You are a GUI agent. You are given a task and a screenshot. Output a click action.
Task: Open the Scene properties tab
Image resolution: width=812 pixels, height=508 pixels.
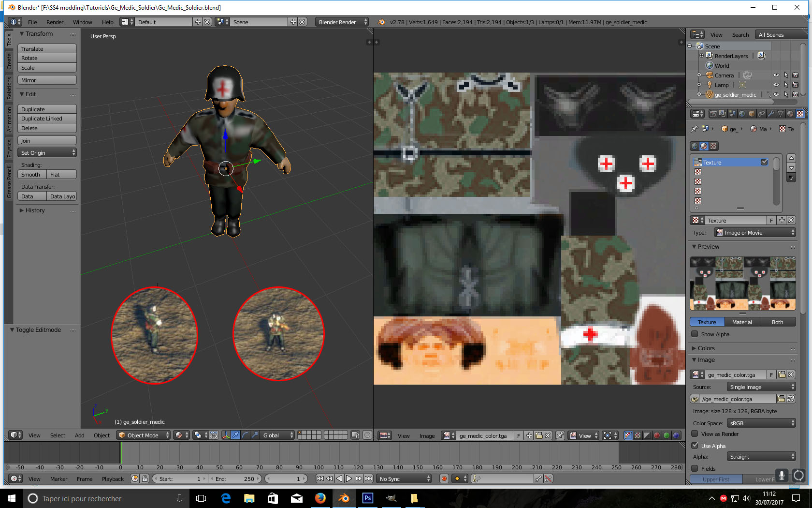[x=732, y=114]
